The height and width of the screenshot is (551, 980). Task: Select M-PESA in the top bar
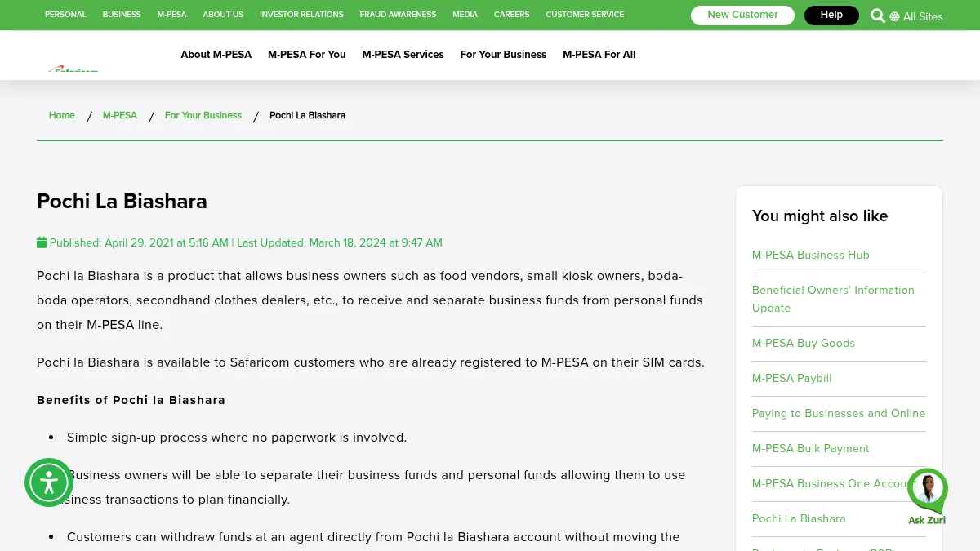pyautogui.click(x=171, y=15)
